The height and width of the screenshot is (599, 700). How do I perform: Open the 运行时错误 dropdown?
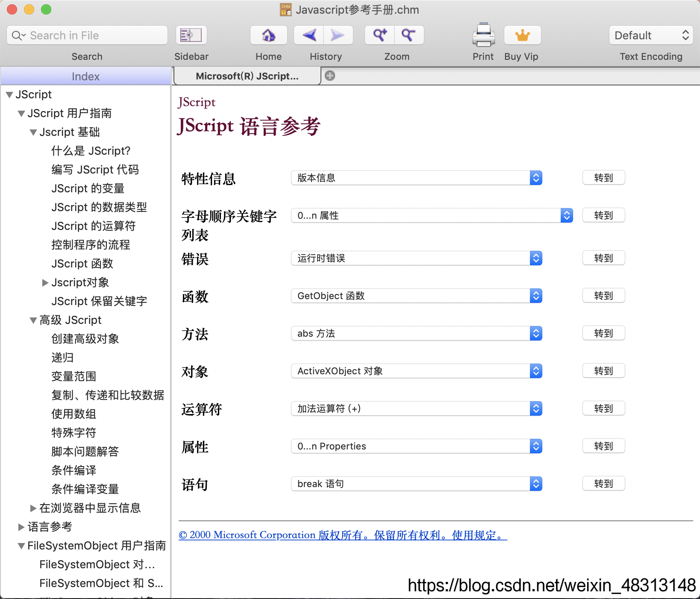(x=417, y=258)
